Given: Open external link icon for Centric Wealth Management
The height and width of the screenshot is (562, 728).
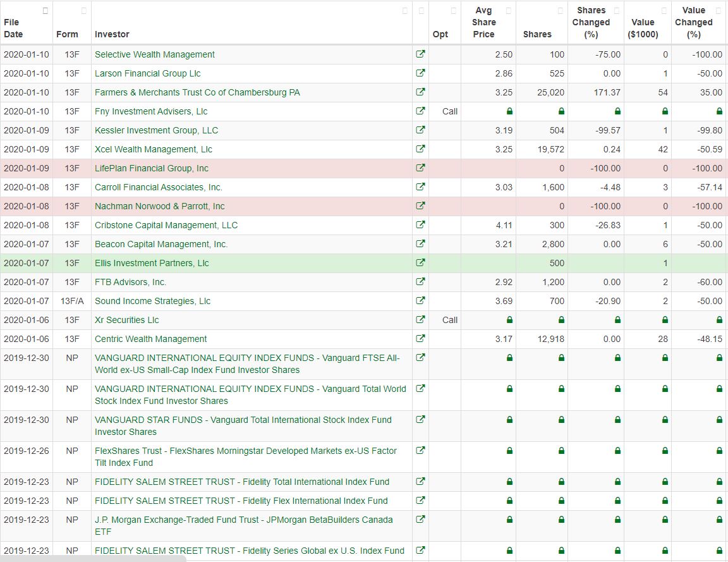Looking at the screenshot, I should pyautogui.click(x=420, y=339).
